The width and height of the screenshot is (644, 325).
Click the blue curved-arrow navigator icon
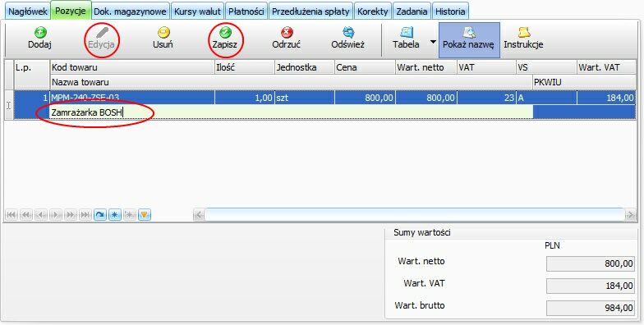point(100,215)
